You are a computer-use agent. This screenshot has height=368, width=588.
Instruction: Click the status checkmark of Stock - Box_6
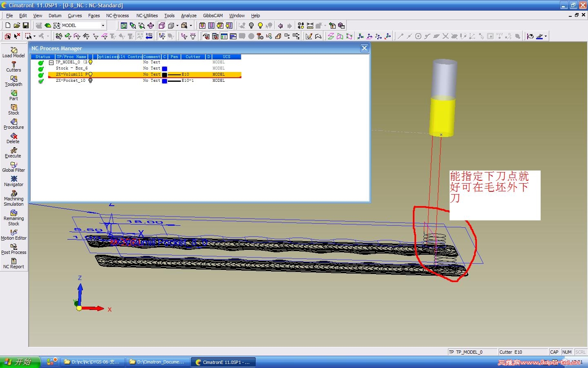coord(41,69)
